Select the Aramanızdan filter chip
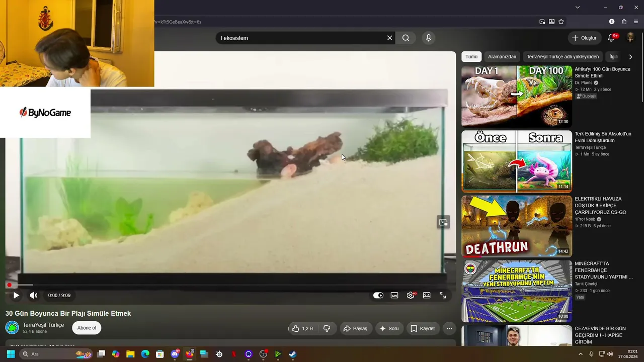Image resolution: width=644 pixels, height=362 pixels. (x=502, y=57)
